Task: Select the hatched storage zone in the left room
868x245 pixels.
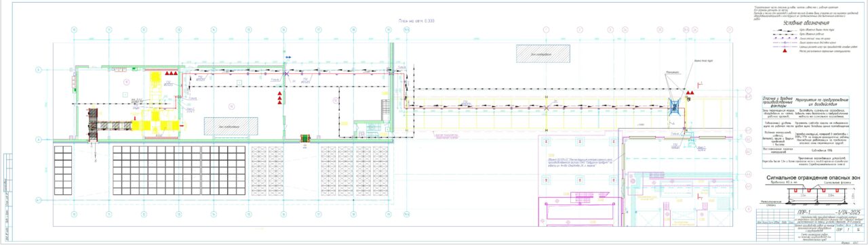Action: tap(231, 127)
